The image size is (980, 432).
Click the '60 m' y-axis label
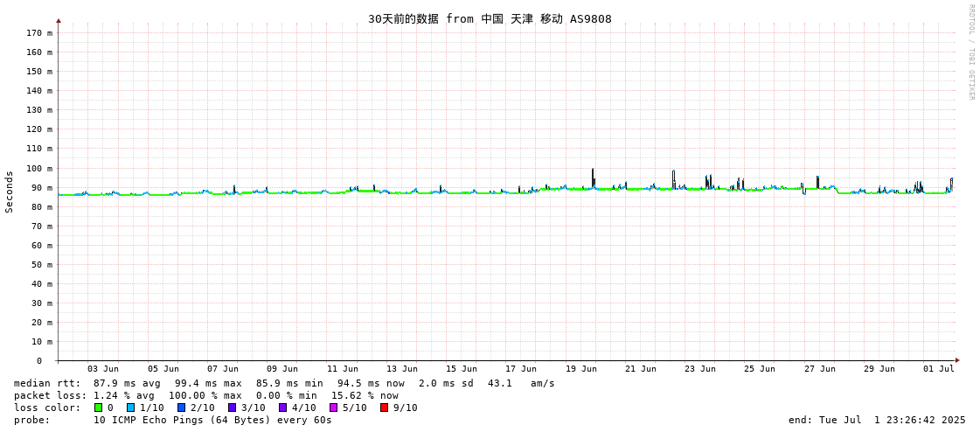point(41,246)
